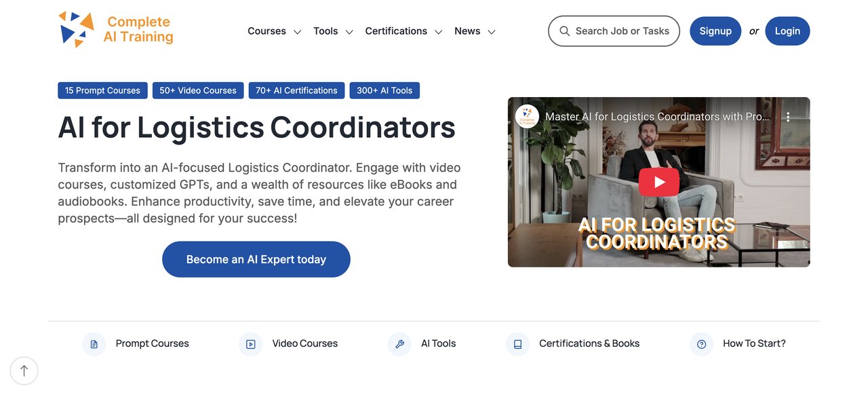Click the Video Courses play icon
The image size is (868, 395).
click(x=250, y=344)
